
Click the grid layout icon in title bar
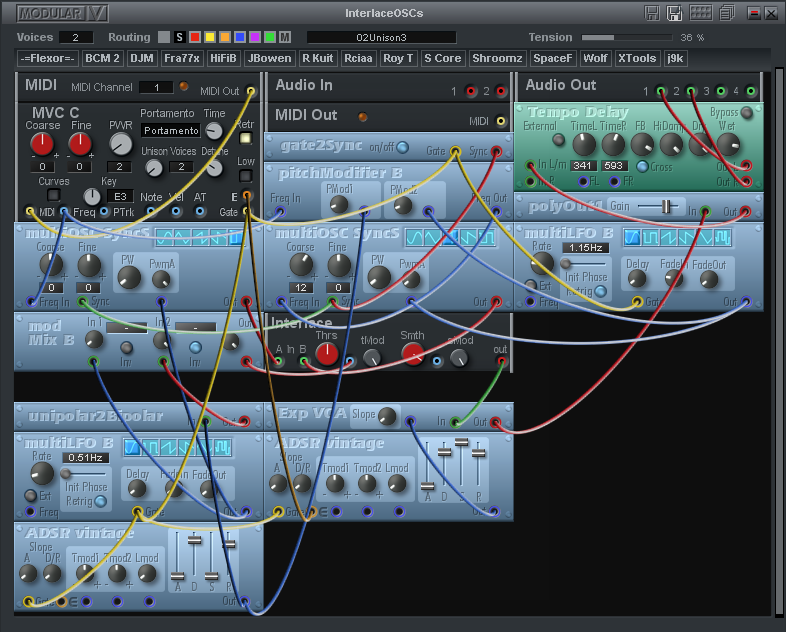700,13
